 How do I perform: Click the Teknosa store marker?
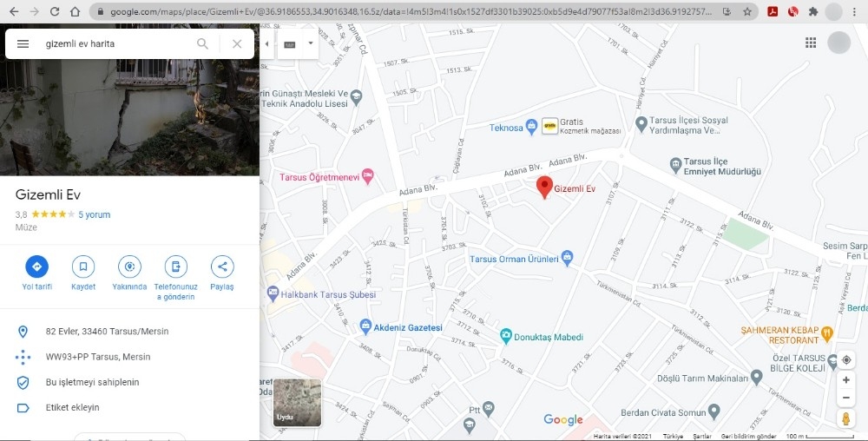(x=531, y=128)
